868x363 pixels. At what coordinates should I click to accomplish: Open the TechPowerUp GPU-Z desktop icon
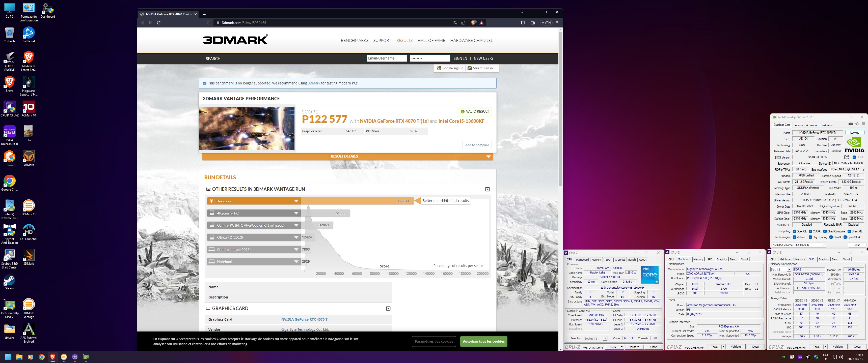point(9,309)
